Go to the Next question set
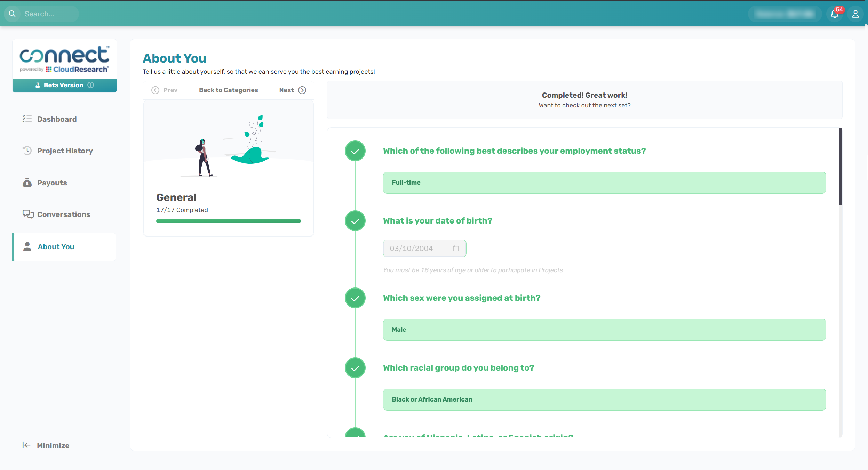 coord(292,90)
